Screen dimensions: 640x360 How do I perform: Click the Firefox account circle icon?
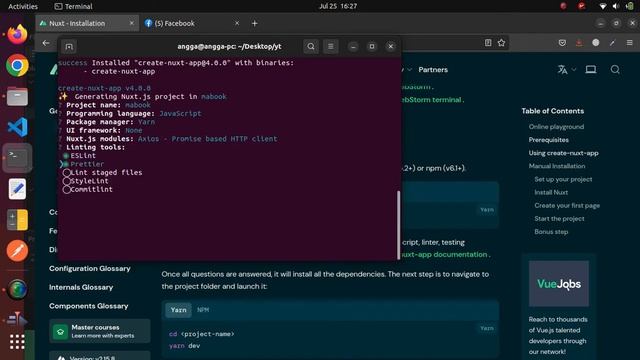tap(596, 43)
